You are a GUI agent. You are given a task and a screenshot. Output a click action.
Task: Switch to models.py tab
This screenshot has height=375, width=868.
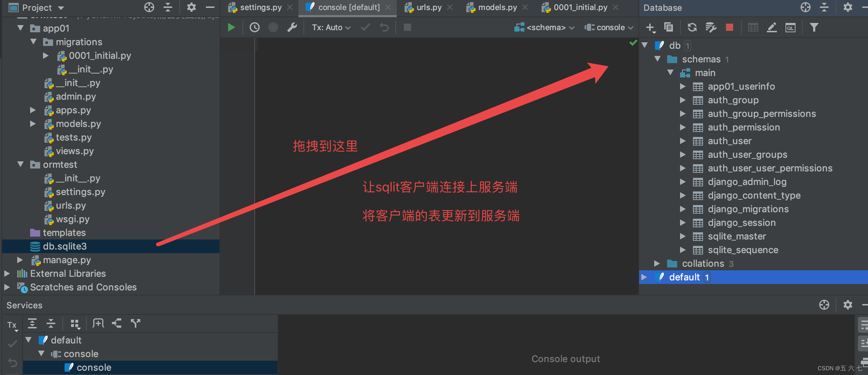pyautogui.click(x=497, y=7)
